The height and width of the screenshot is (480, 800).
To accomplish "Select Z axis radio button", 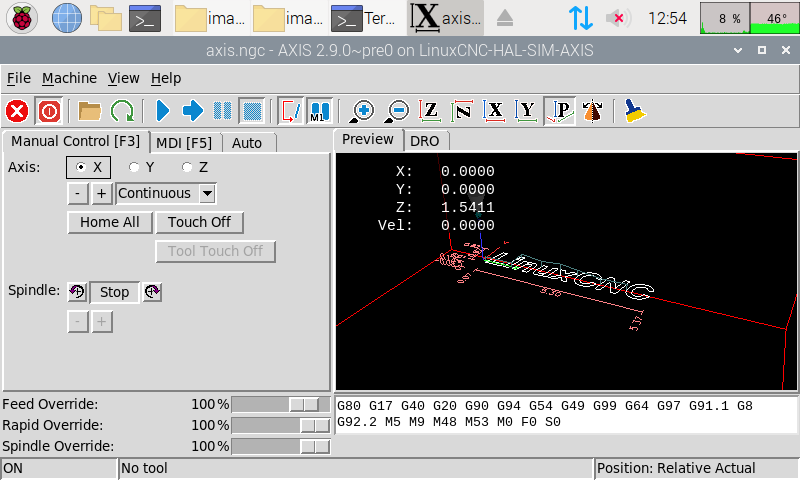I will click(x=195, y=167).
